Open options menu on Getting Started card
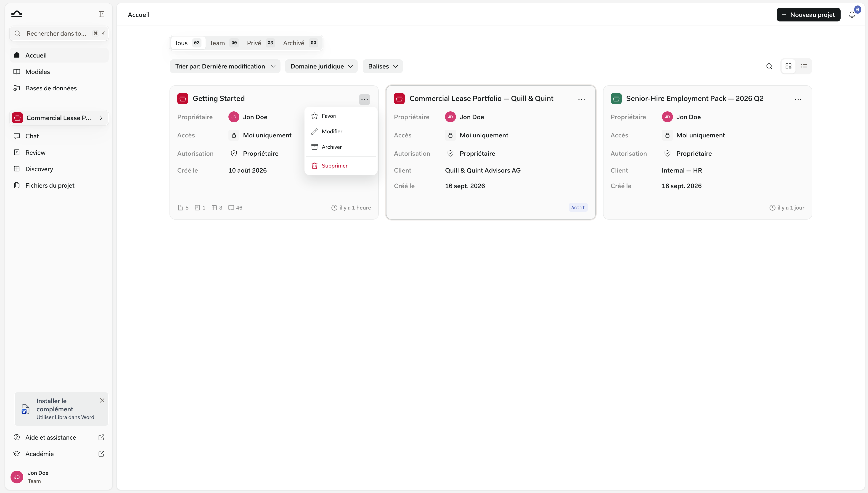868x493 pixels. (364, 99)
